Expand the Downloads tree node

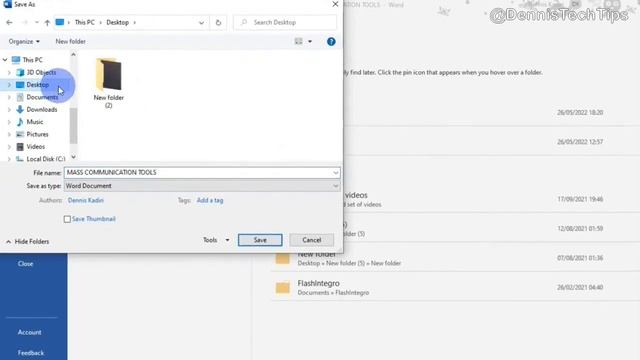(x=9, y=109)
